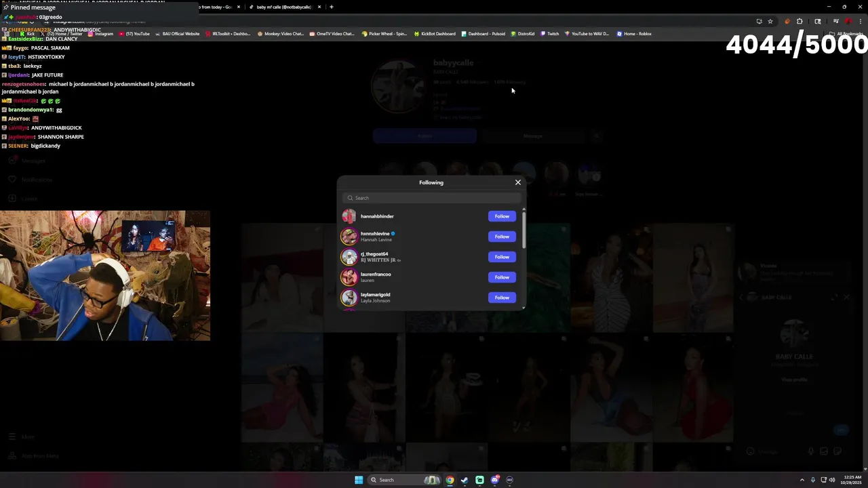Open the OmeTV Video Chat bookmark
The height and width of the screenshot is (488, 868).
click(x=333, y=33)
